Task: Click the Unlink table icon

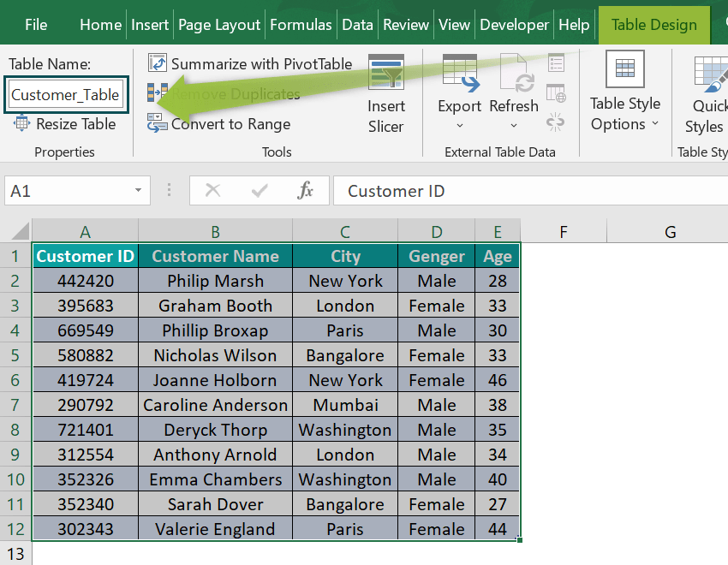Action: coord(555,122)
